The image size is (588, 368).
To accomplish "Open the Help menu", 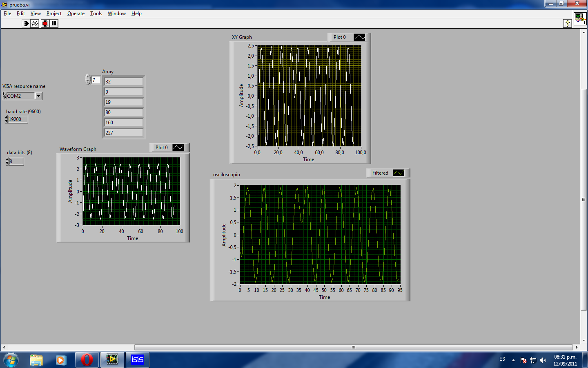I will (x=136, y=13).
